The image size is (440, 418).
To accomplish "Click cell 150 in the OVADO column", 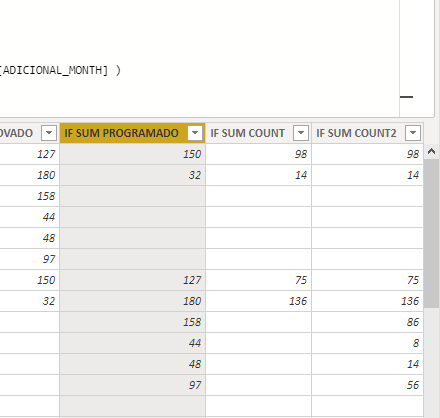I will click(x=30, y=280).
